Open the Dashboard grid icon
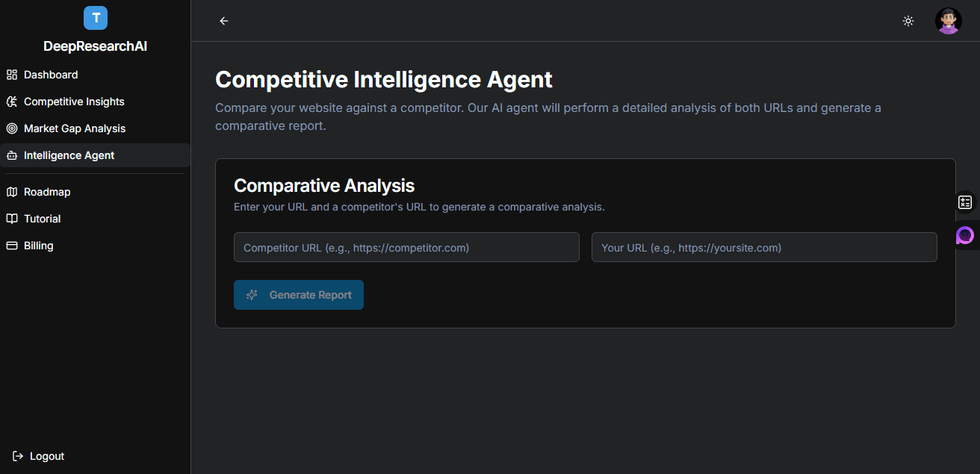The width and height of the screenshot is (980, 474). tap(11, 74)
